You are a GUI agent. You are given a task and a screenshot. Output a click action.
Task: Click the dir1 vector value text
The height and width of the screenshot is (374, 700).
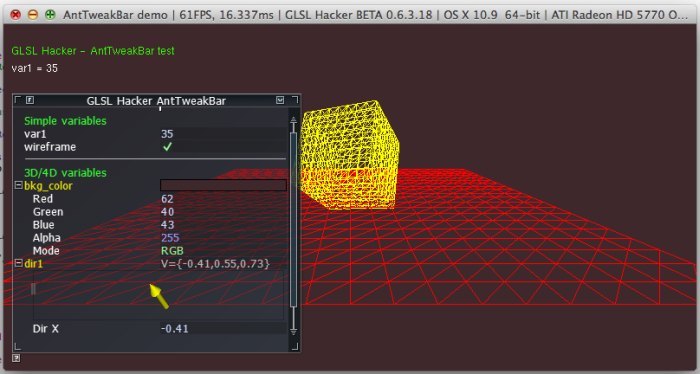[215, 264]
